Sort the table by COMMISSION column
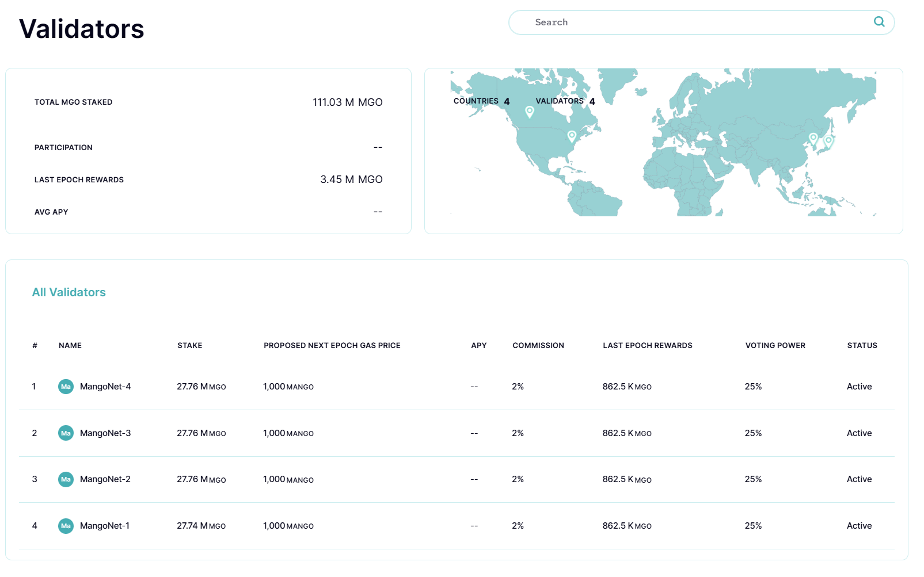Viewport: 924px width, 577px height. pos(538,345)
